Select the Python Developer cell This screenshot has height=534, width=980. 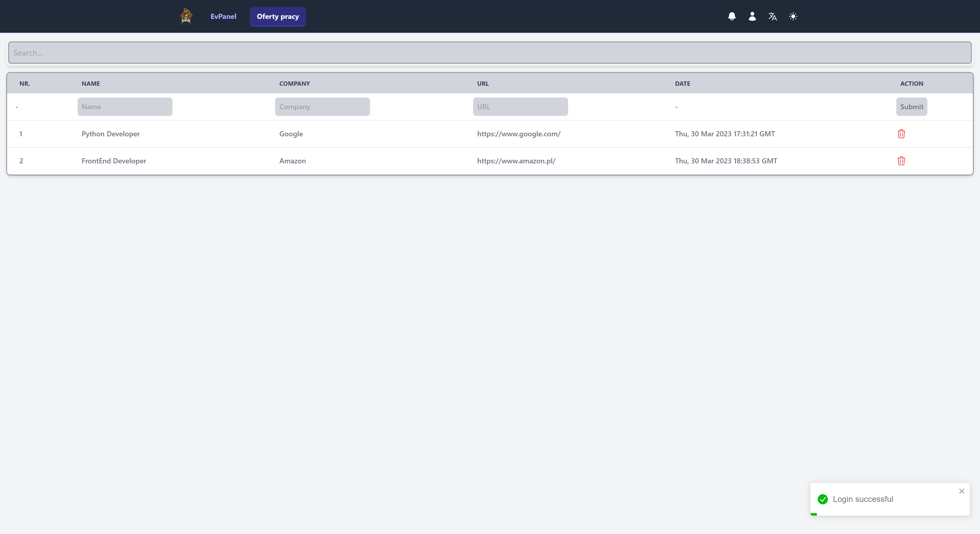coord(111,133)
